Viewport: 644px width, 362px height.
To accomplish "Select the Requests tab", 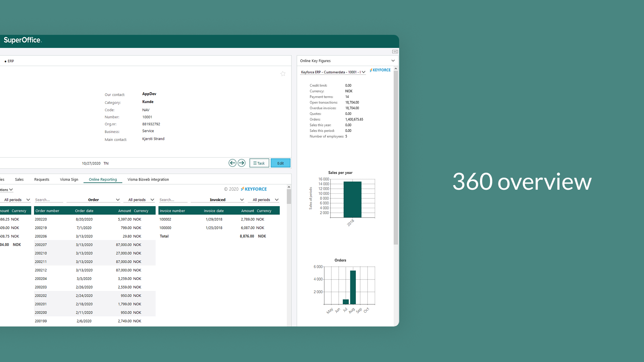I will tap(42, 179).
